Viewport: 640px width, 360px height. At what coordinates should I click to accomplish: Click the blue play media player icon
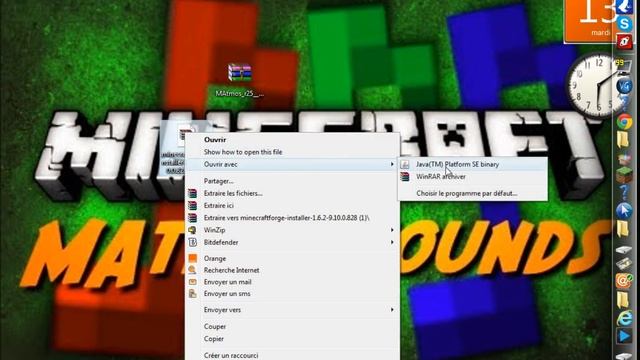point(624,336)
